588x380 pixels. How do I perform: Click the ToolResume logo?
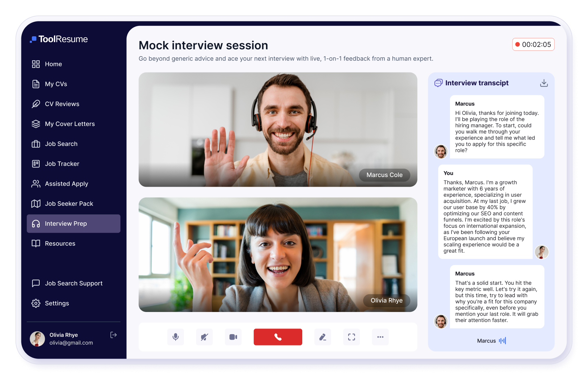[x=59, y=39]
